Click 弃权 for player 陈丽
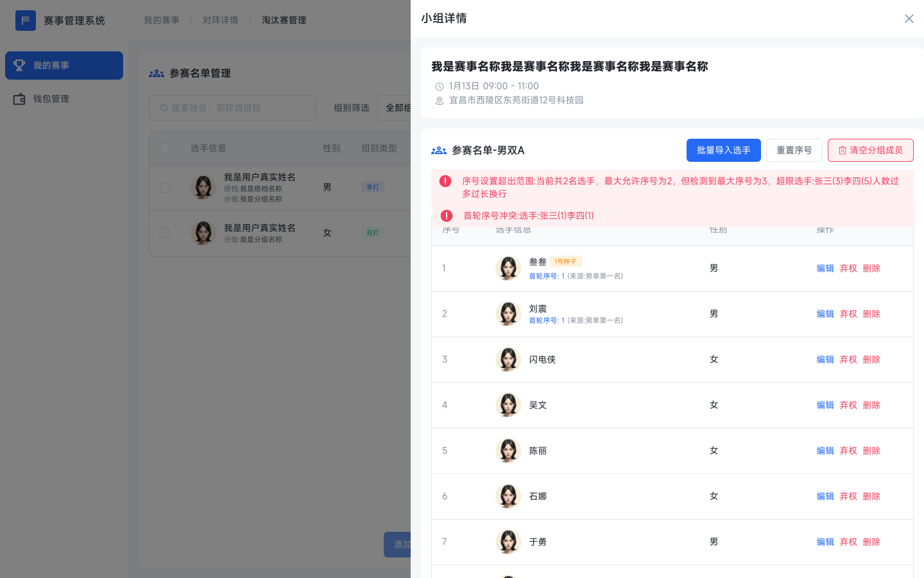The image size is (924, 578). click(x=848, y=451)
